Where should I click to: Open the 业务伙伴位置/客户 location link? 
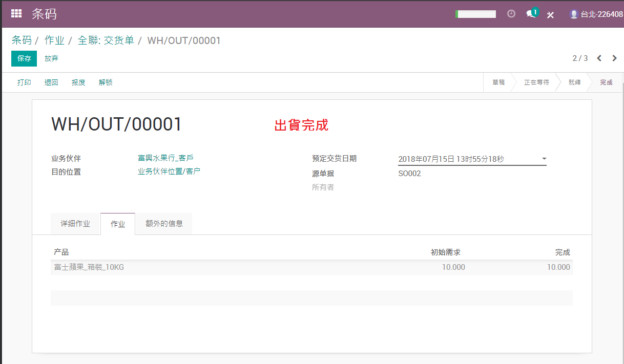pos(169,172)
